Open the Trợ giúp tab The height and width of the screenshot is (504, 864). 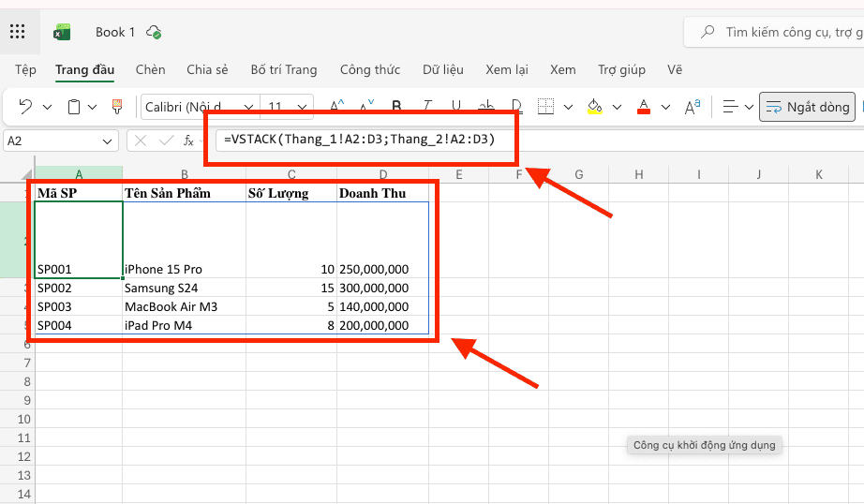click(621, 69)
